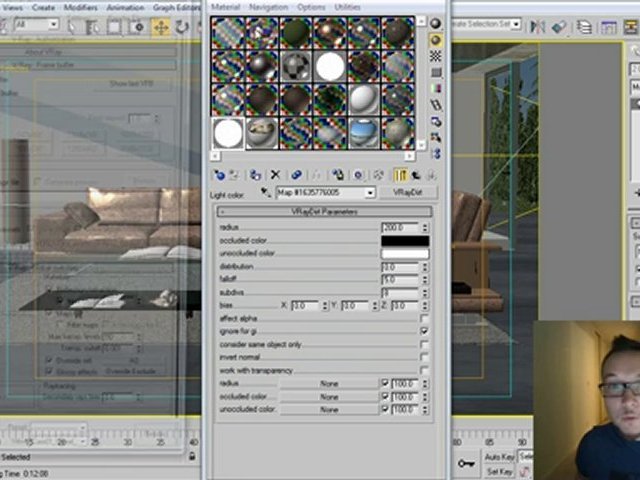
Task: Collapse the VRayDirt Parameters rollout
Action: 324,212
